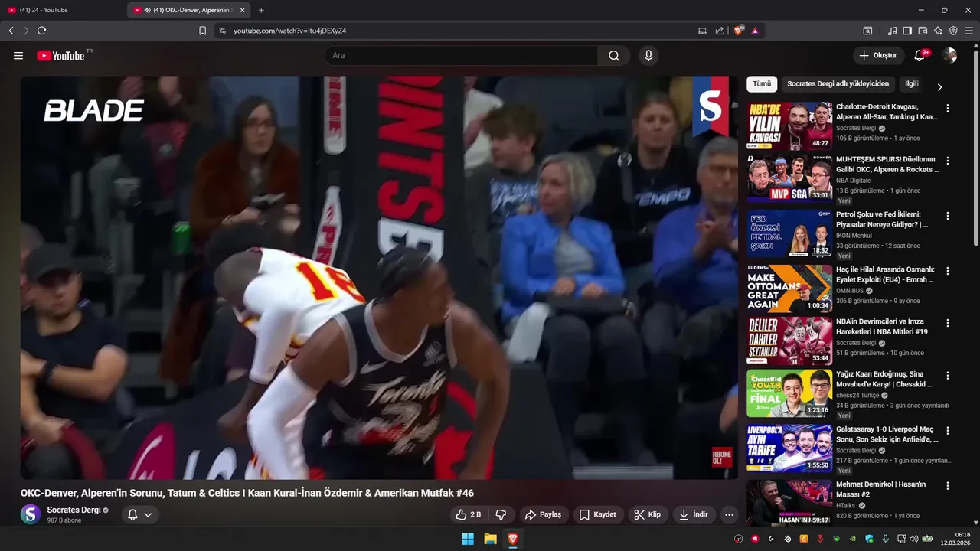Reload the page
Image resolution: width=980 pixels, height=551 pixels.
tap(41, 31)
